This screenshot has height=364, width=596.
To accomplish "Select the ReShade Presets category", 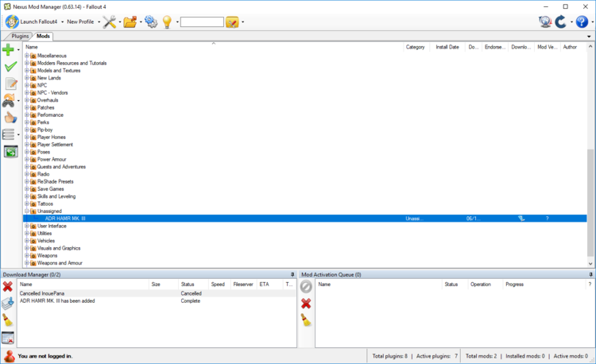I will [x=56, y=182].
